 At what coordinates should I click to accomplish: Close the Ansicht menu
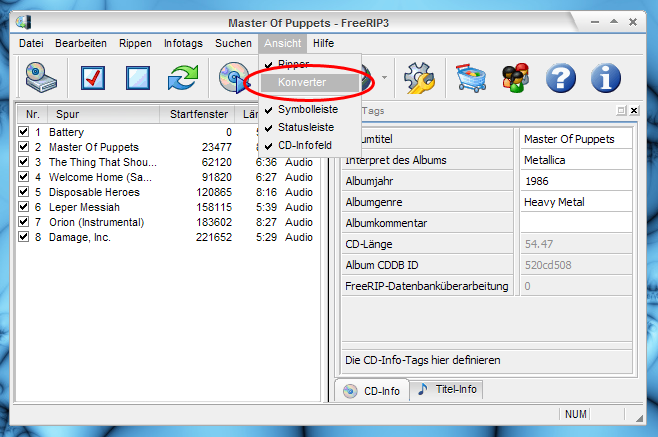click(x=282, y=43)
